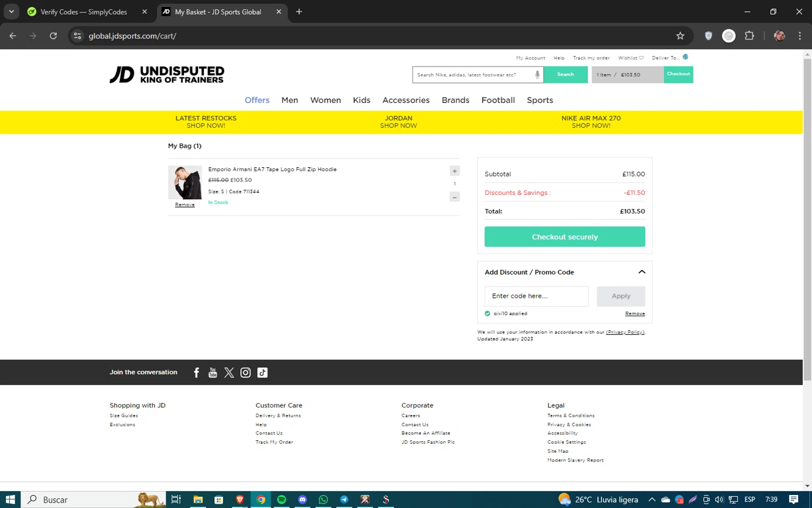Close the Verify Codes SimplyCodes tab
Viewport: 812px width, 508px height.
[145, 11]
